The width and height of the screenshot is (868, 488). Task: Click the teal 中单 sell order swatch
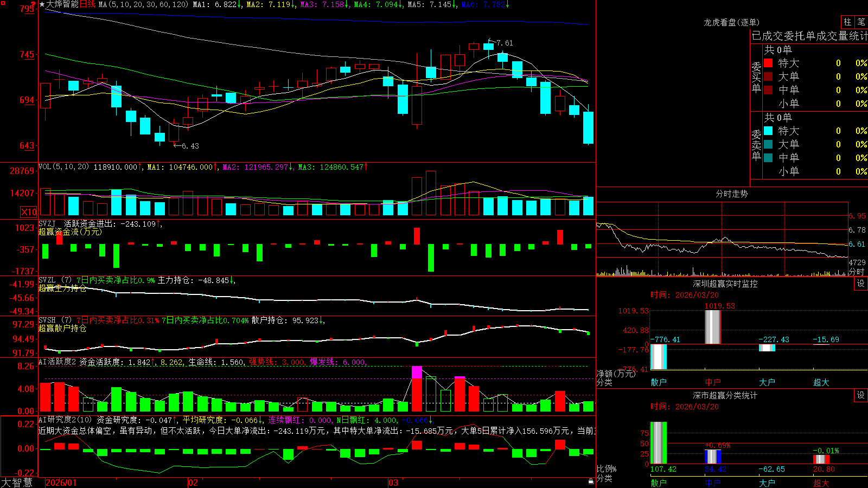(x=768, y=158)
